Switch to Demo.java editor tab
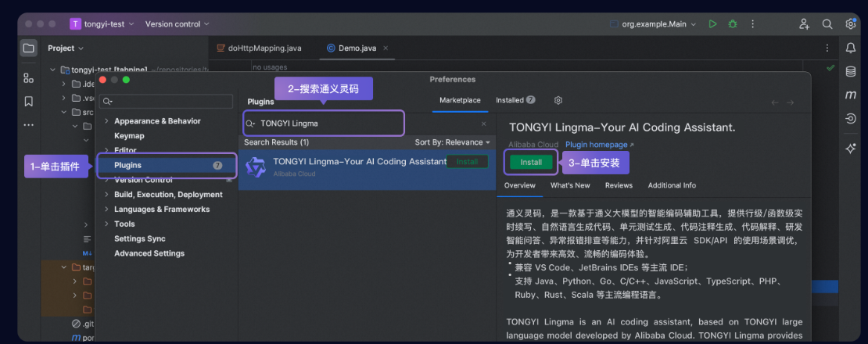Screen dimensions: 868x344 [x=357, y=48]
